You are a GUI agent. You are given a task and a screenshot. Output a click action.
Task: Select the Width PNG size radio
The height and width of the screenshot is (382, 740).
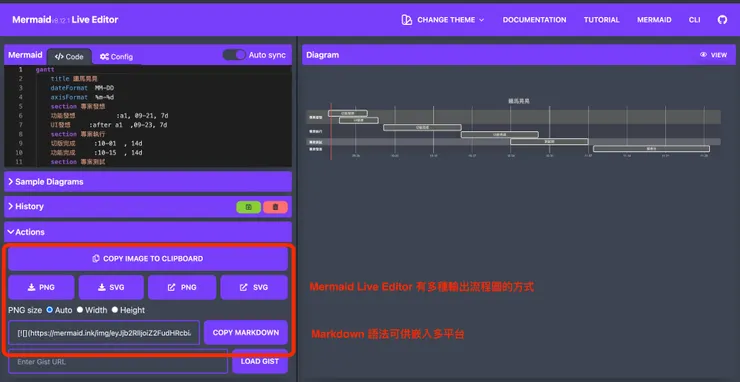(x=80, y=310)
